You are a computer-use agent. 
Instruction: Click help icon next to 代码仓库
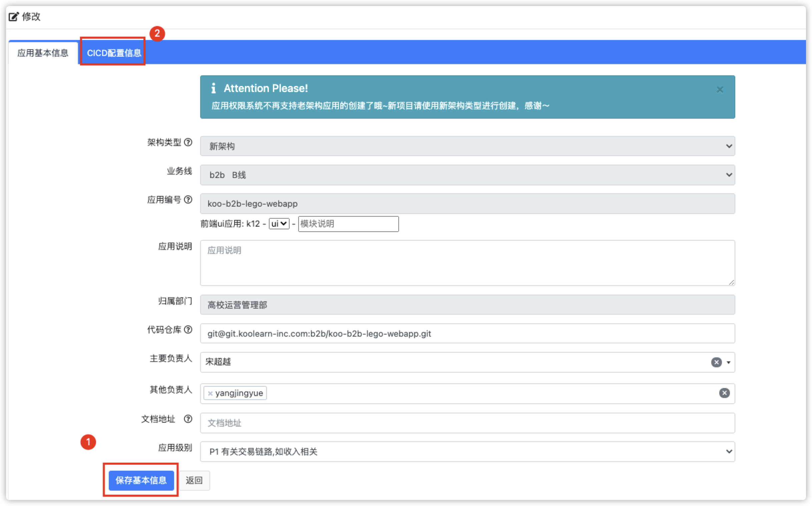[x=188, y=330]
